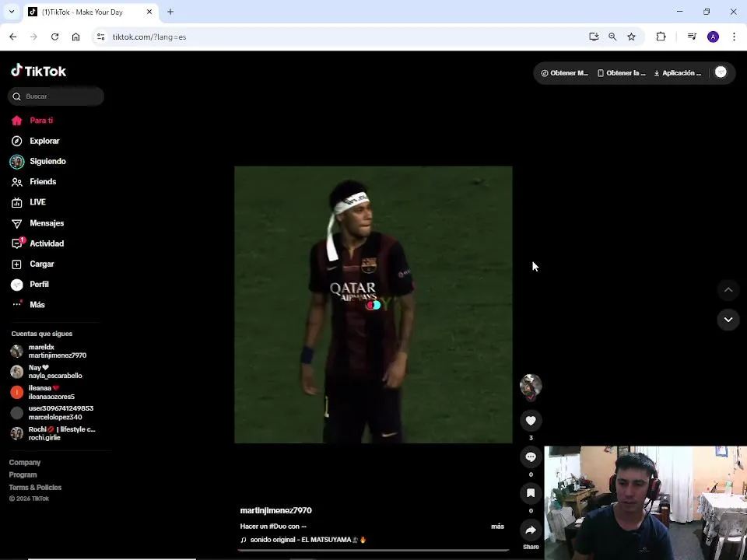This screenshot has width=747, height=560.
Task: Open the video comments icon
Action: tap(531, 457)
